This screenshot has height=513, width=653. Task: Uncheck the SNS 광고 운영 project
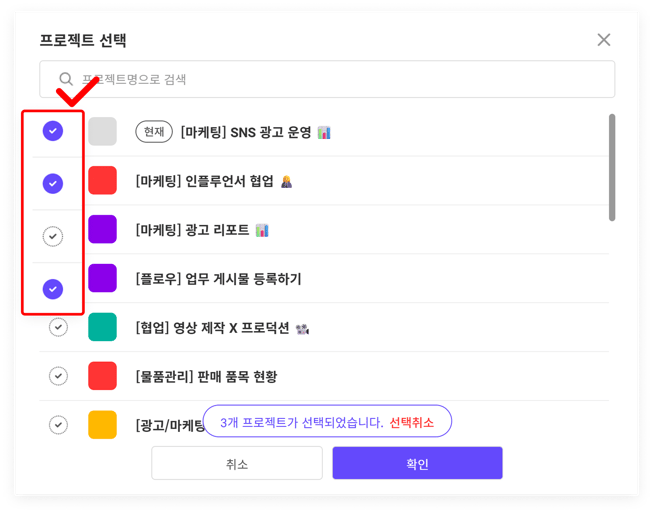pos(53,131)
